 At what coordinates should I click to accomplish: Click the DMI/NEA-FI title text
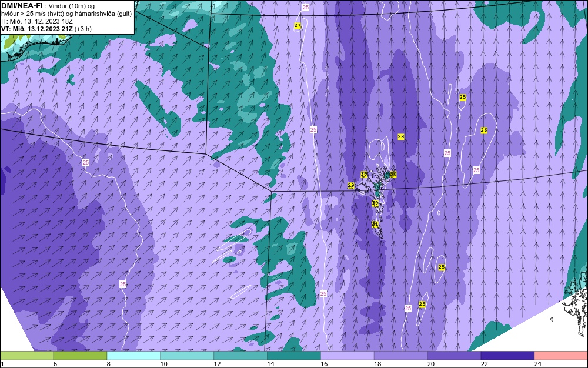(x=22, y=6)
